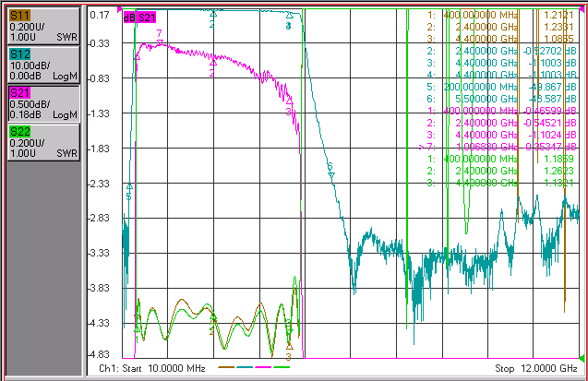Image resolution: width=588 pixels, height=381 pixels.
Task: Select teal marker 6 on S12 falling slope
Action: (x=331, y=175)
